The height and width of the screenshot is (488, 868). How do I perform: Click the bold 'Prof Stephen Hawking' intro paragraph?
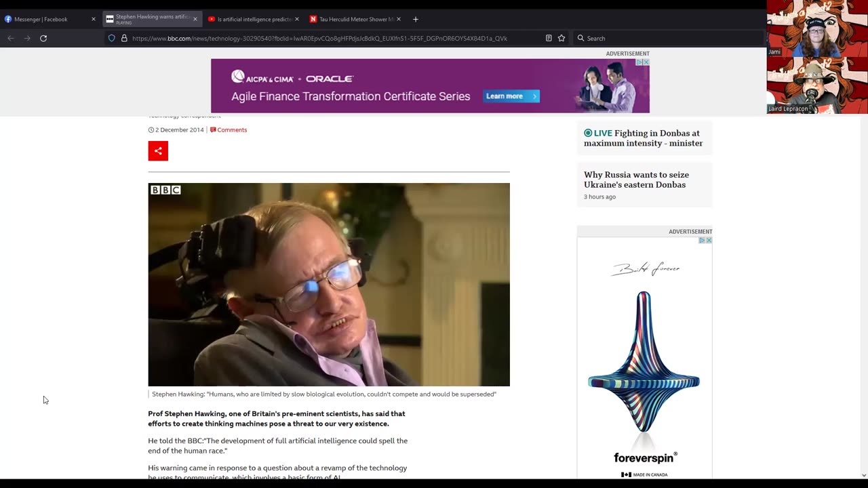(x=277, y=419)
